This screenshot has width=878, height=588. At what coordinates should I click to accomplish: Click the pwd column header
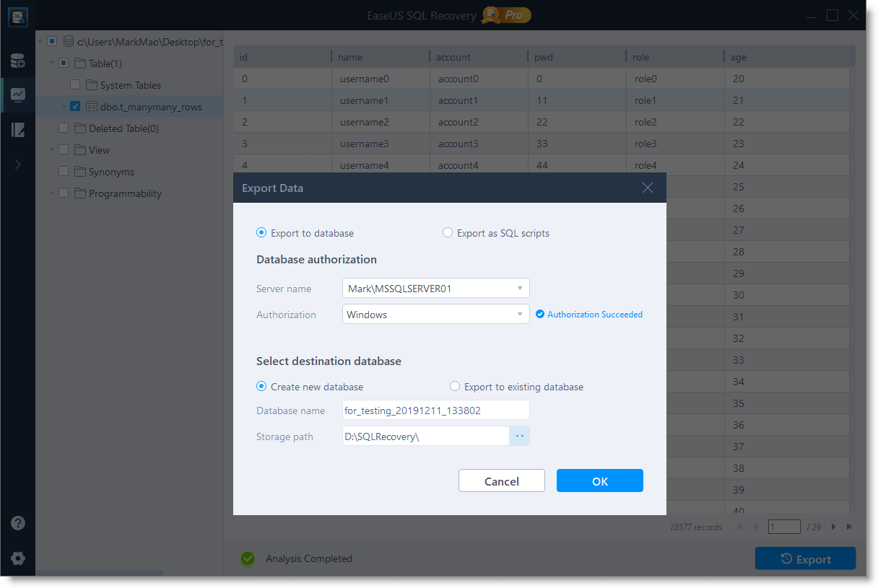pyautogui.click(x=576, y=57)
